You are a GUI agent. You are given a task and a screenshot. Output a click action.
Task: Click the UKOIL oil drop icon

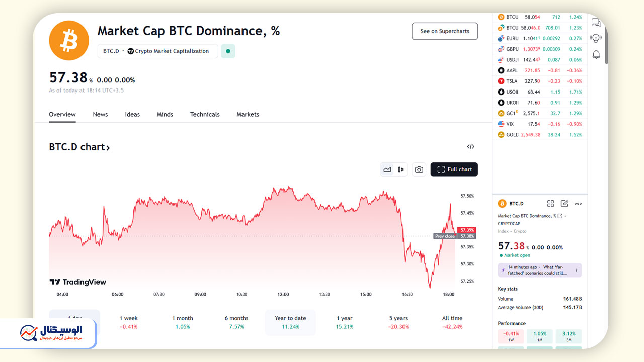click(501, 103)
